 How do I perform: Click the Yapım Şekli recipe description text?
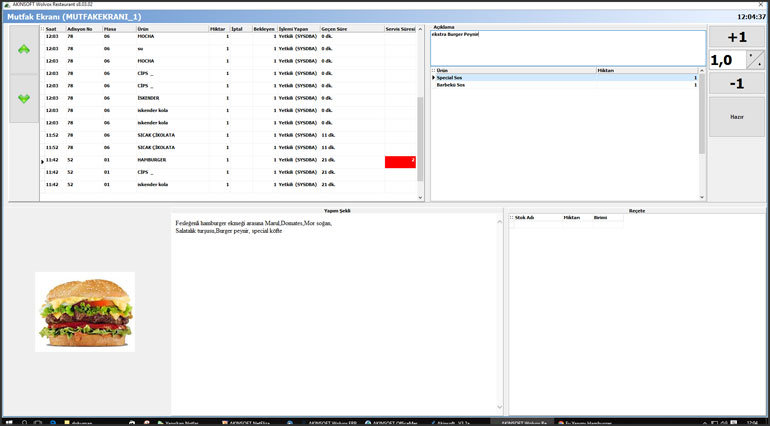pyautogui.click(x=253, y=227)
